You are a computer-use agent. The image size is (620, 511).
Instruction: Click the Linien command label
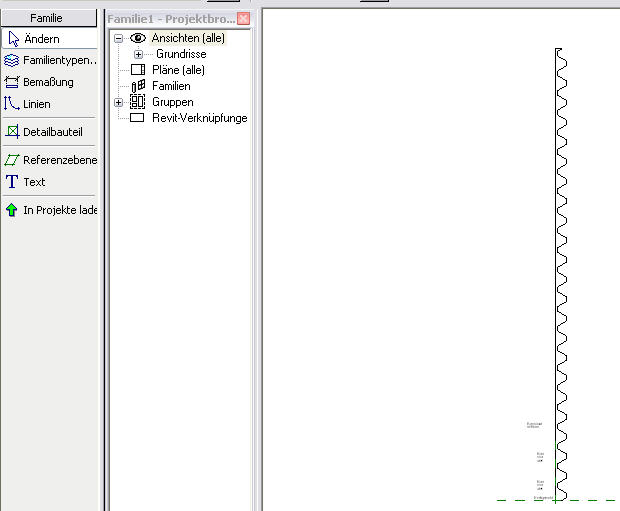37,104
